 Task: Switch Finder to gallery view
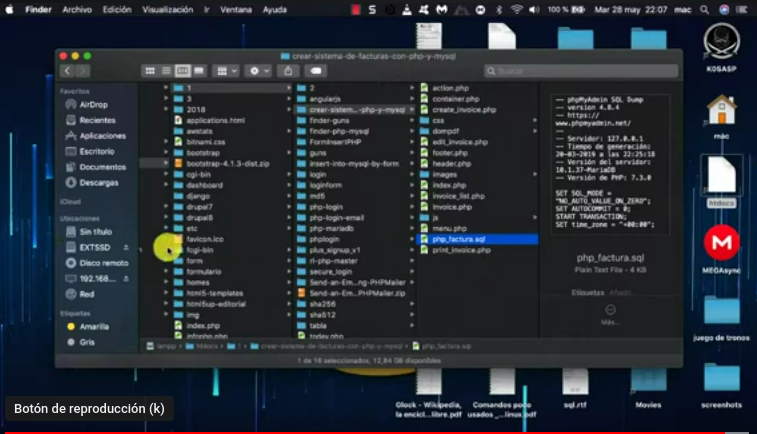(199, 71)
